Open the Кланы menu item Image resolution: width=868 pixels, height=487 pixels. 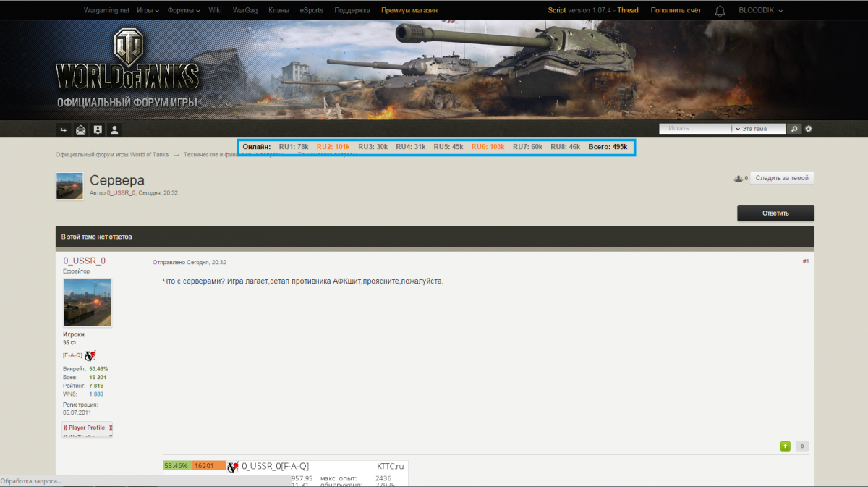[x=279, y=11]
